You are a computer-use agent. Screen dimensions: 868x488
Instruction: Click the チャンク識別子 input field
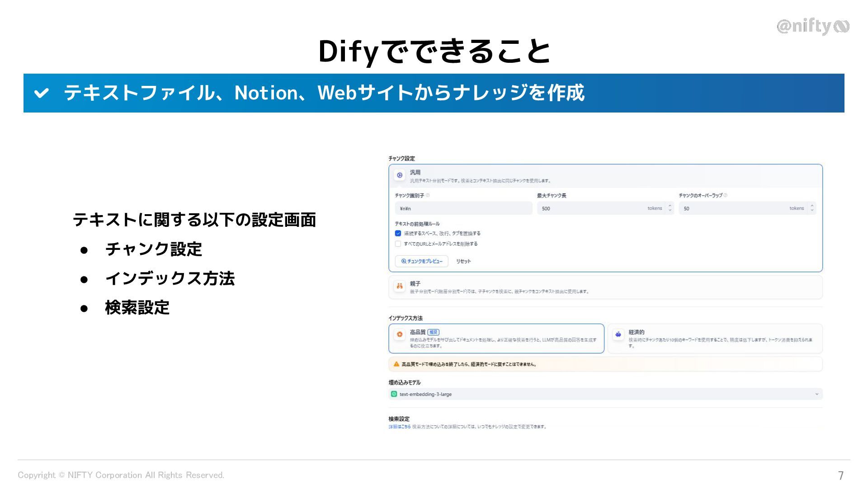click(463, 208)
